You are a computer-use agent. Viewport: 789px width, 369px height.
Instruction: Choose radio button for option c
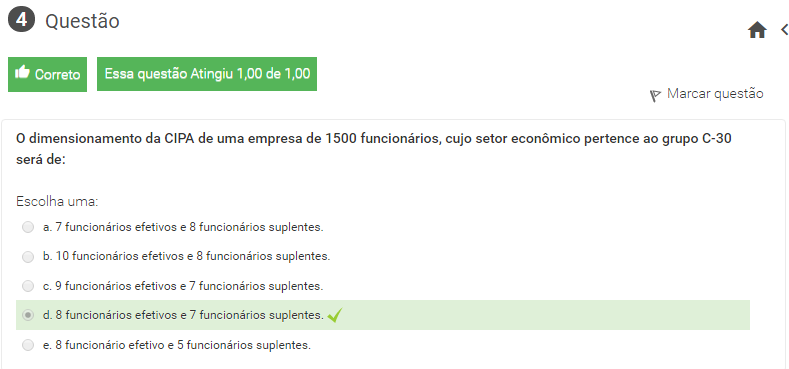pos(28,286)
